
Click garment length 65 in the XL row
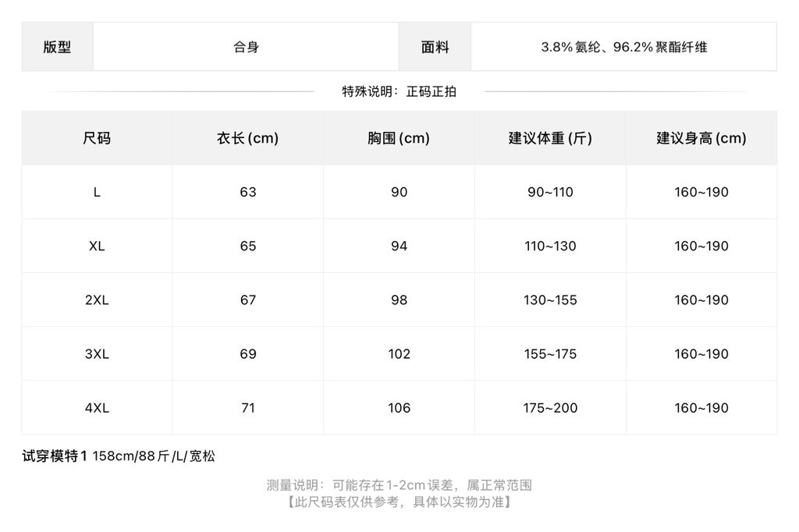click(248, 246)
